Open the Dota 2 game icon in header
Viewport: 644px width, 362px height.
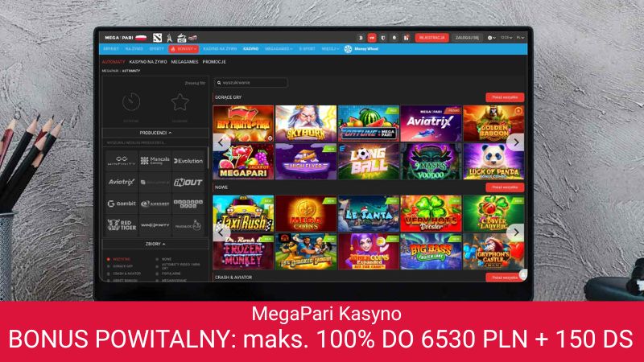click(157, 38)
